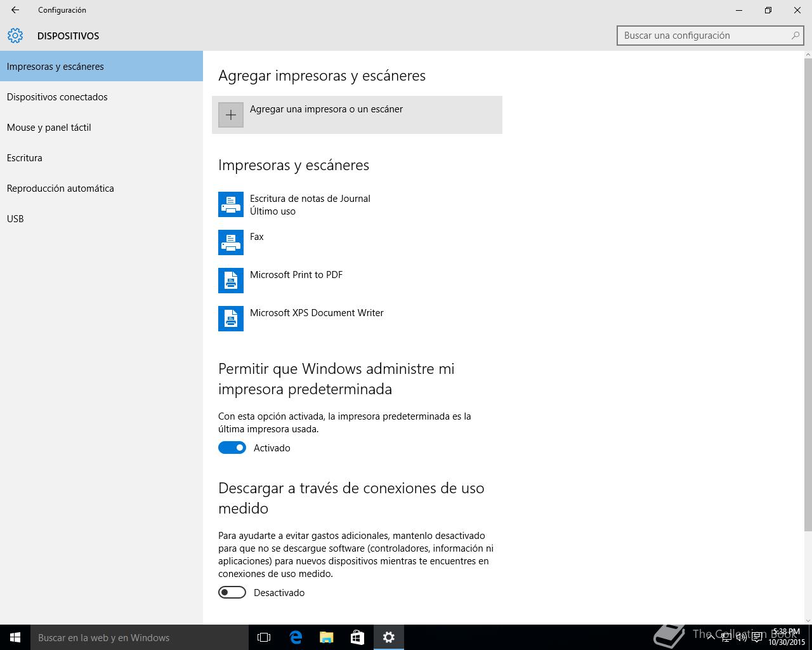
Task: Open the volume tray icon
Action: [x=741, y=637]
